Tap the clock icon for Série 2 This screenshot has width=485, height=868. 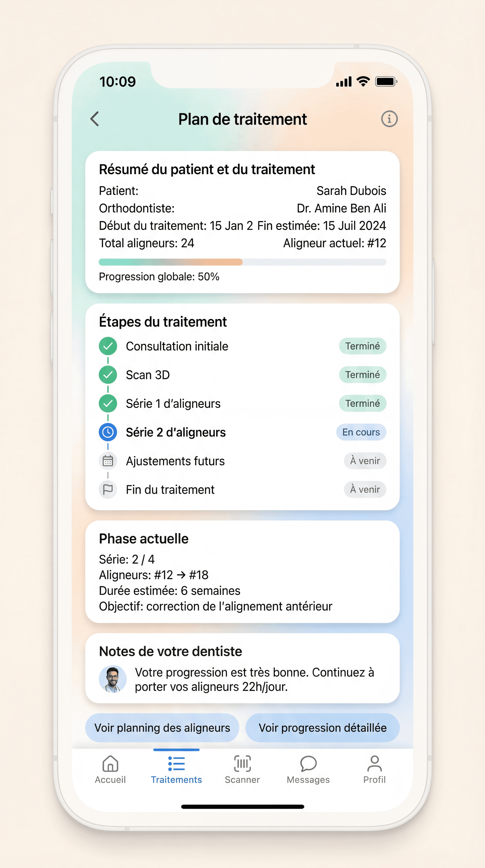click(x=108, y=432)
